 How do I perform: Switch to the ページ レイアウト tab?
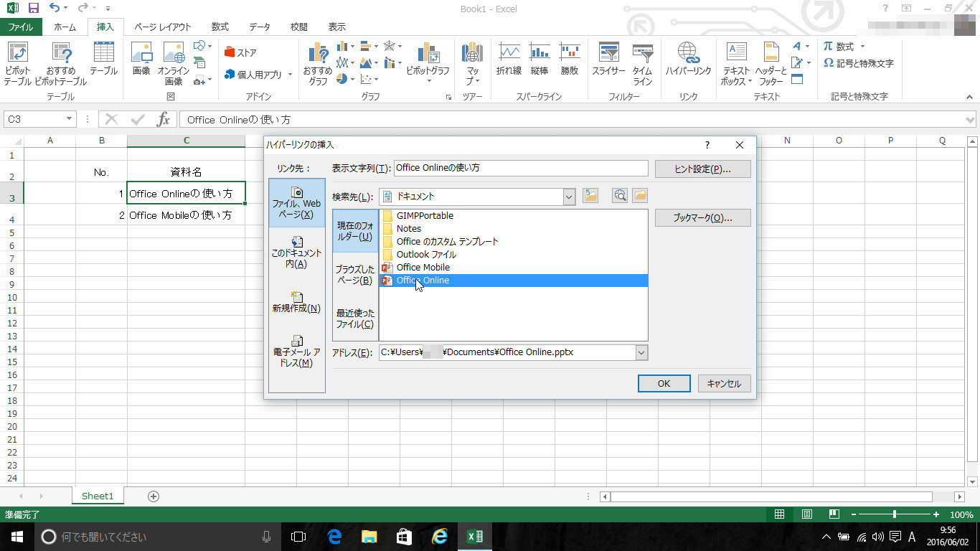click(163, 27)
